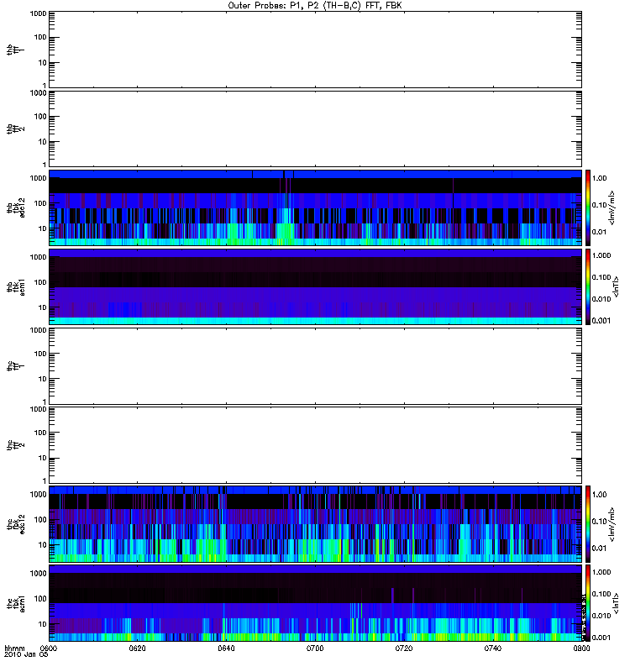Viewport: 630px width, 672px height.
Task: Select the '2010 Jan 05' date label
Action: [26, 654]
